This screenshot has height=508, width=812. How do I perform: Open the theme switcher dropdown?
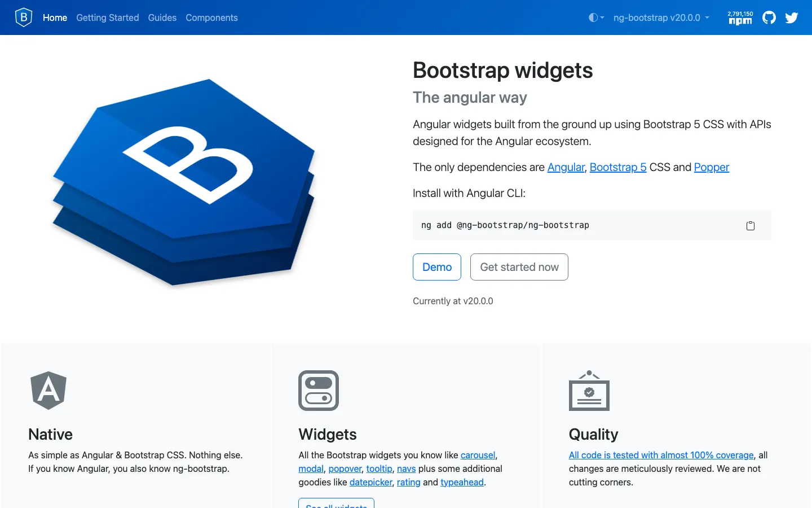pos(596,17)
